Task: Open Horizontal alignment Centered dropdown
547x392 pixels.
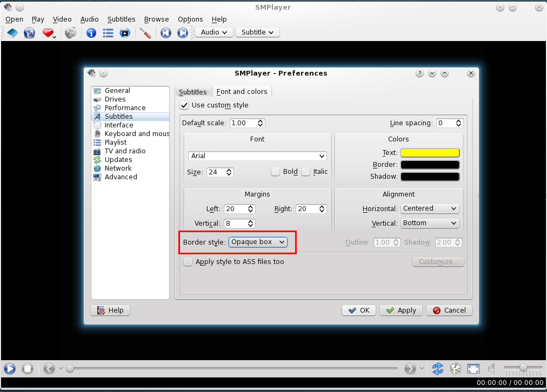Action: click(x=430, y=208)
